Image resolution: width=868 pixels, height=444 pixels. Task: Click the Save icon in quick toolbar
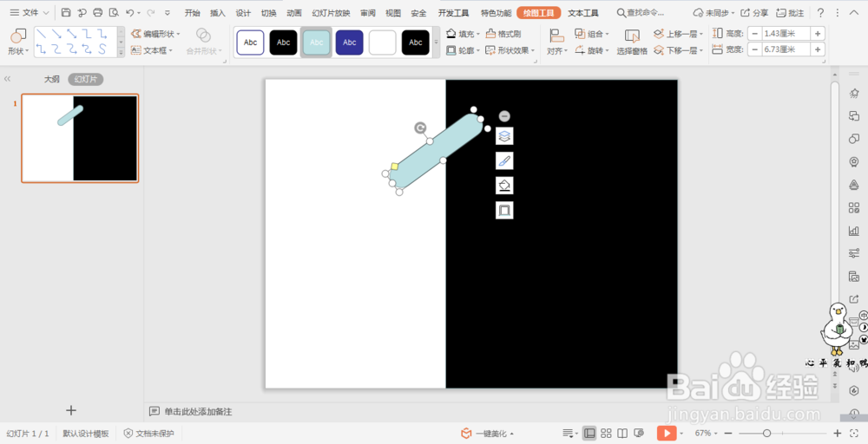click(x=66, y=13)
